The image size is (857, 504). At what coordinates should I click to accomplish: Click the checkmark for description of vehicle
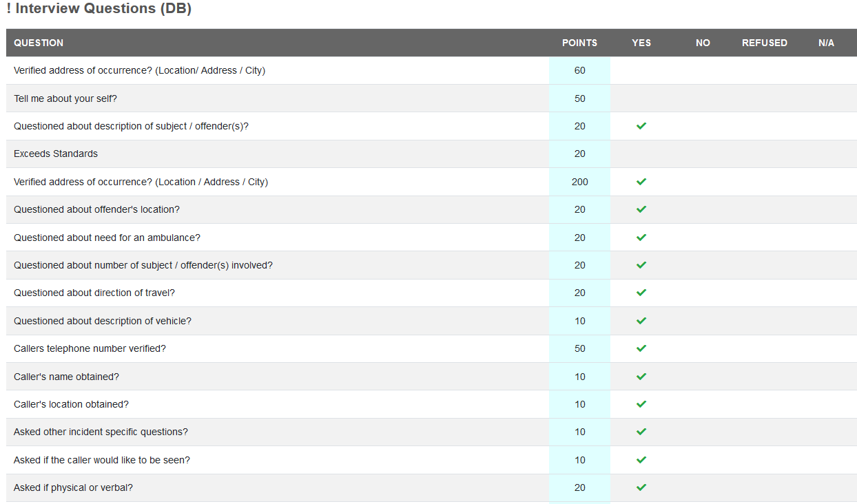click(x=641, y=321)
